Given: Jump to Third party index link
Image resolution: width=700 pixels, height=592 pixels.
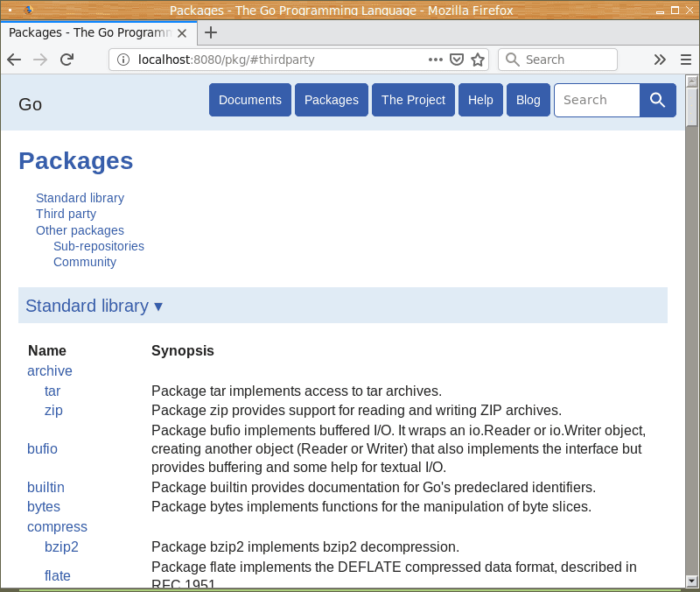Looking at the screenshot, I should click(66, 214).
